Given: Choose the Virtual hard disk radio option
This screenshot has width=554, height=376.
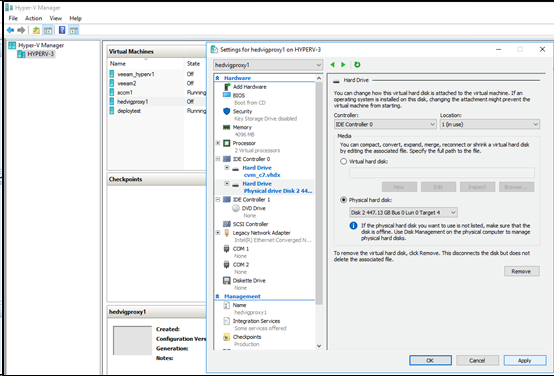Looking at the screenshot, I should (x=343, y=161).
